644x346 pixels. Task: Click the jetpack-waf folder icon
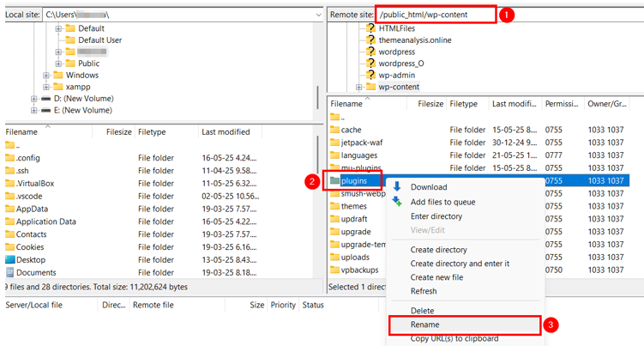pos(334,143)
